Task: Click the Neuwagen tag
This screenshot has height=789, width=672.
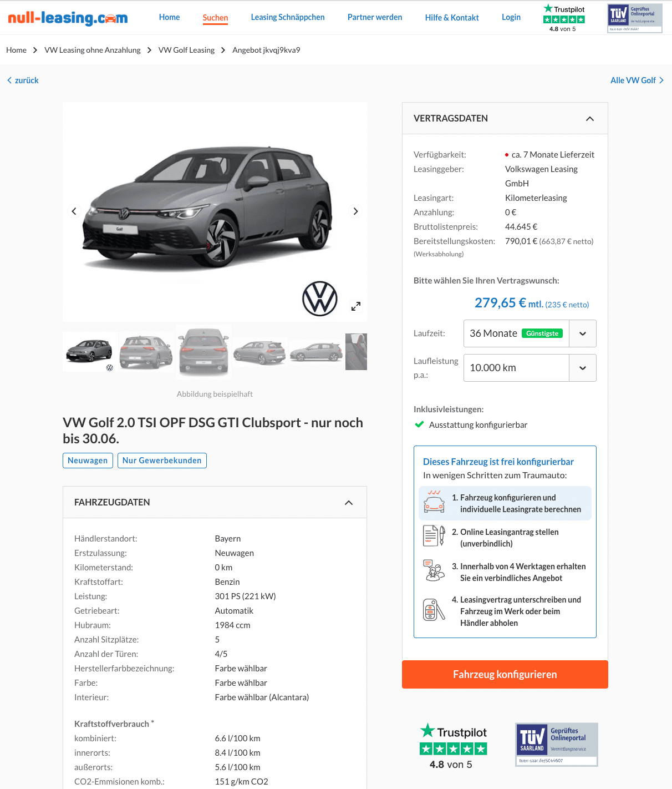Action: click(88, 461)
